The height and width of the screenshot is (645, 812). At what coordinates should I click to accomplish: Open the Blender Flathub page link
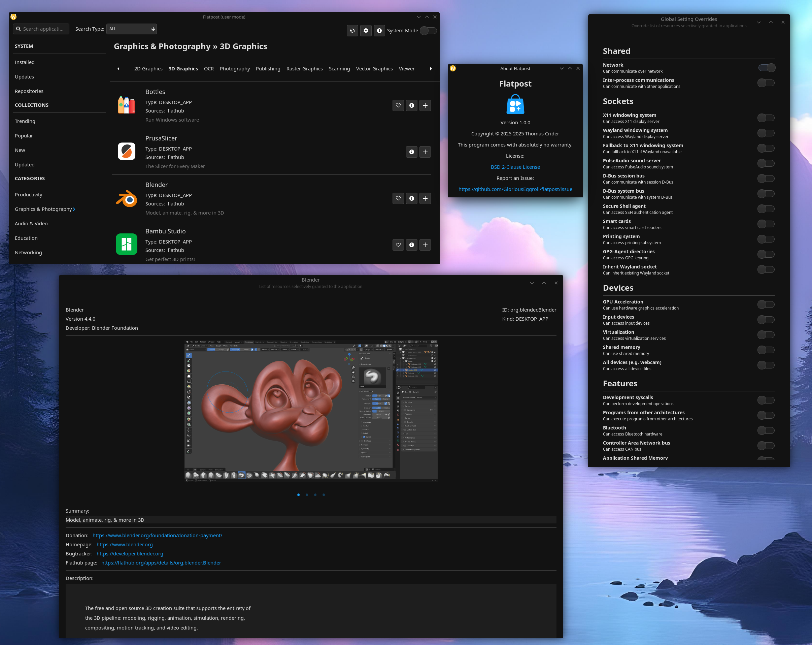point(161,562)
